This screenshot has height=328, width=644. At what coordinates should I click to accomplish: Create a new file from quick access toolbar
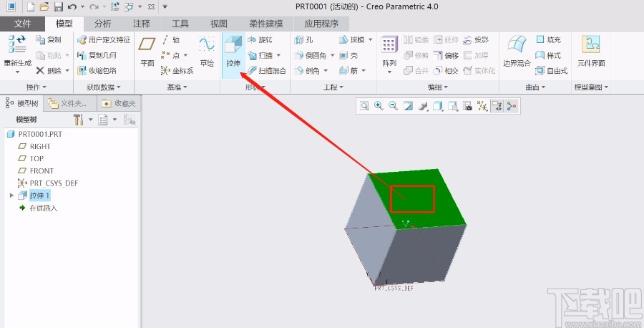30,6
